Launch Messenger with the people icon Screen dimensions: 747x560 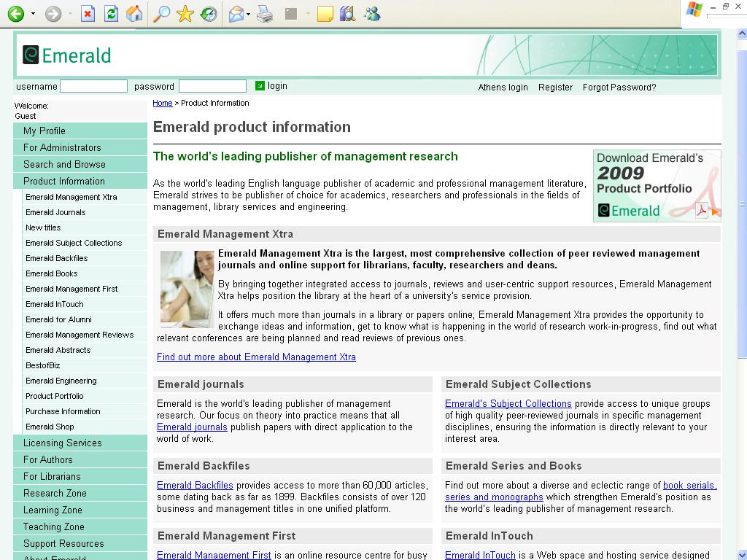pos(372,14)
